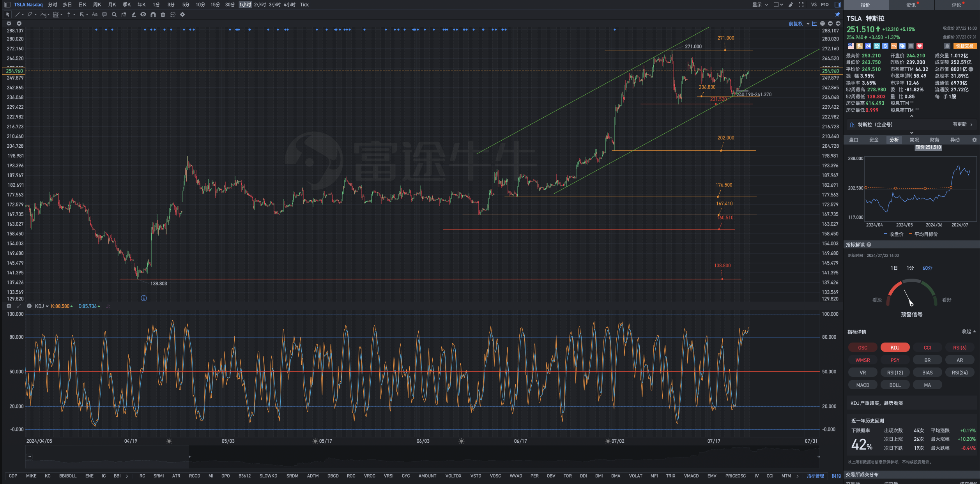Open F10 company information
Screen dimensions: 980x484
tap(825, 5)
